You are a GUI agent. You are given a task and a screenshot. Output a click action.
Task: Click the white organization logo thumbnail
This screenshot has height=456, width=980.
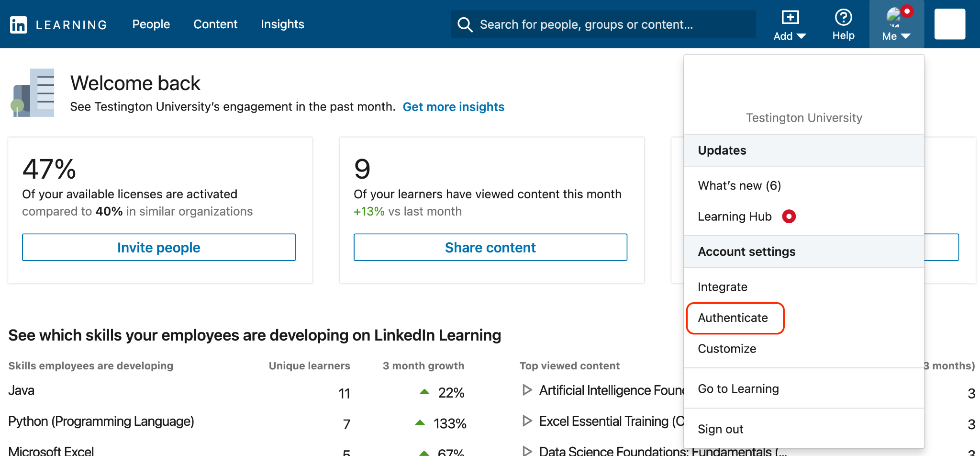(950, 24)
